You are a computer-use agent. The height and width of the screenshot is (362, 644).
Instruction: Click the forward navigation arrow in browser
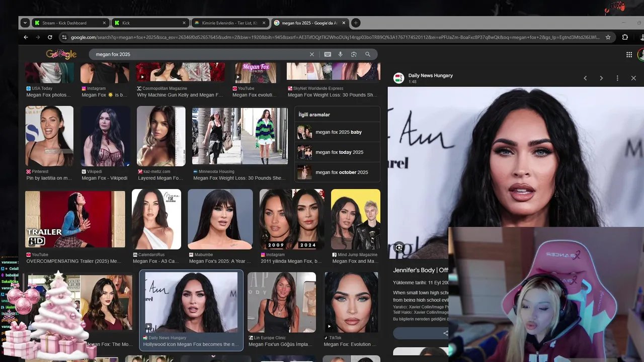[x=38, y=37]
